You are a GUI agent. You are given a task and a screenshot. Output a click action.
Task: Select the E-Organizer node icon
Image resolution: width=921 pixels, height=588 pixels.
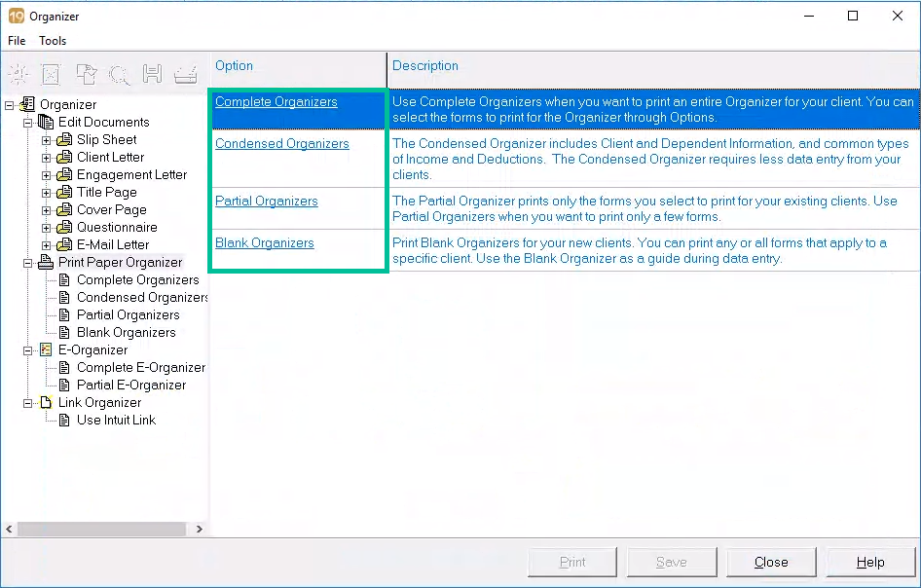(46, 350)
